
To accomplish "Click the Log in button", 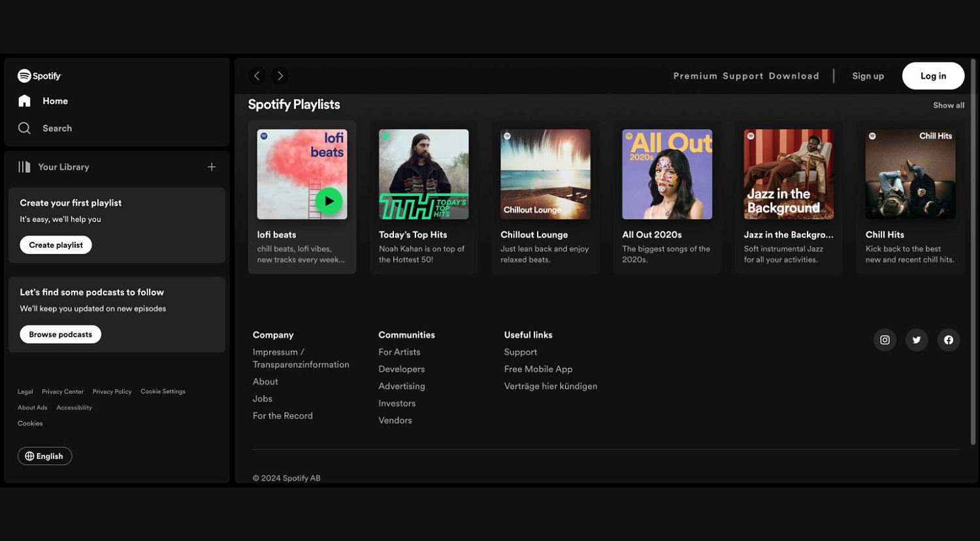I will coord(933,76).
